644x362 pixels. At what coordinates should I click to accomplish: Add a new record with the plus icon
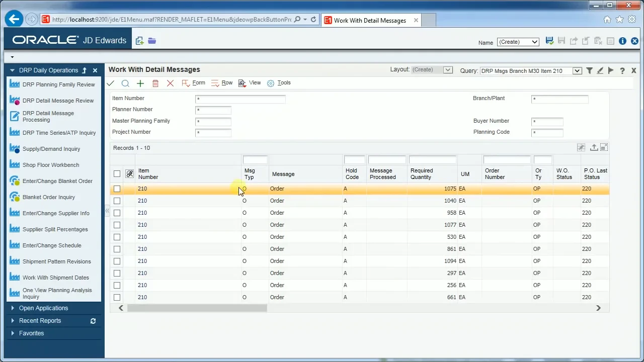140,83
